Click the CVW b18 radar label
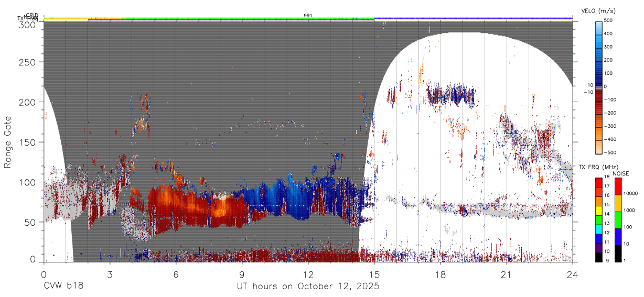This screenshot has width=644, height=297. coord(63,287)
